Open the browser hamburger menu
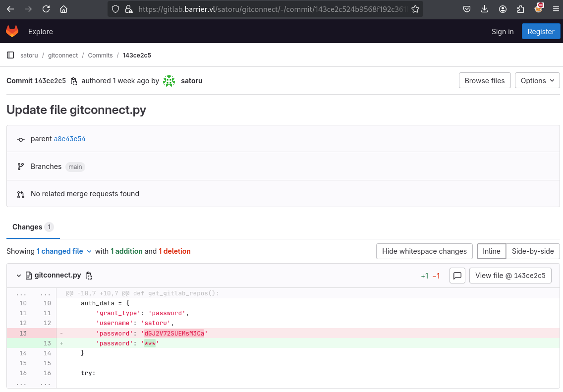Image resolution: width=563 pixels, height=392 pixels. pyautogui.click(x=556, y=9)
